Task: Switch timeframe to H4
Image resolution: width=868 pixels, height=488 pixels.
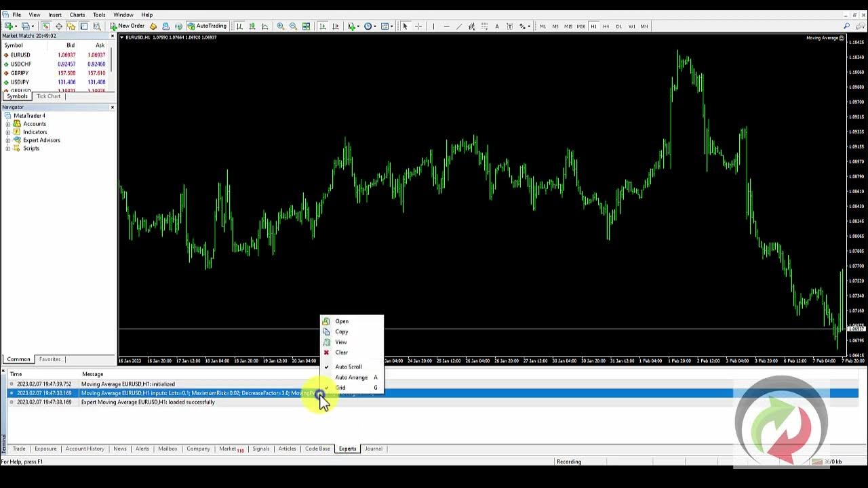Action: (606, 26)
